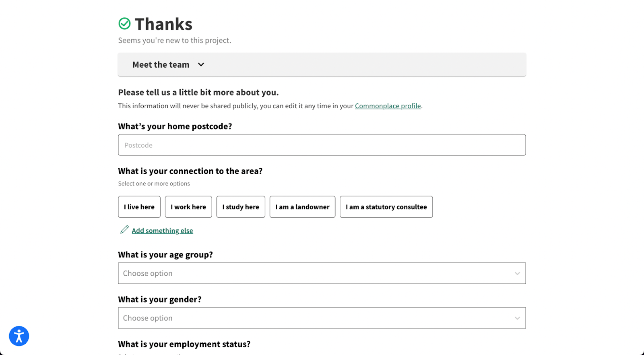Screen dimensions: 644x355
Task: Focus the home postcode input field
Action: point(322,145)
